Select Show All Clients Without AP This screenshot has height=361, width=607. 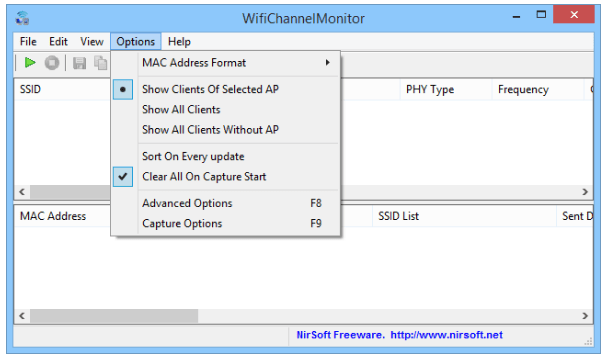click(226, 130)
